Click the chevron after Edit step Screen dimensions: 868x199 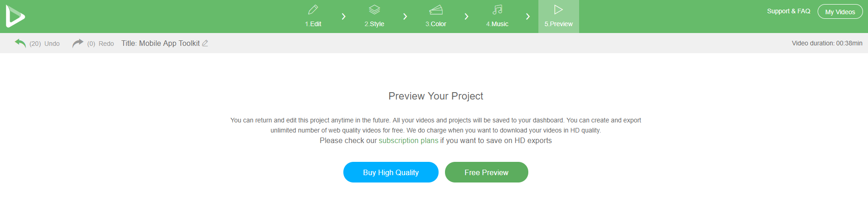click(344, 17)
